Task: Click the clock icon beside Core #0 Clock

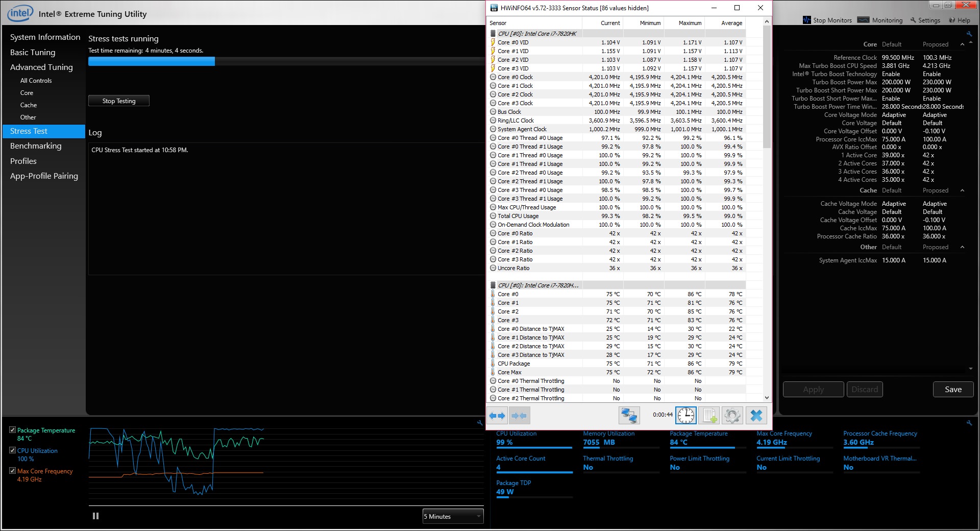Action: (x=493, y=77)
